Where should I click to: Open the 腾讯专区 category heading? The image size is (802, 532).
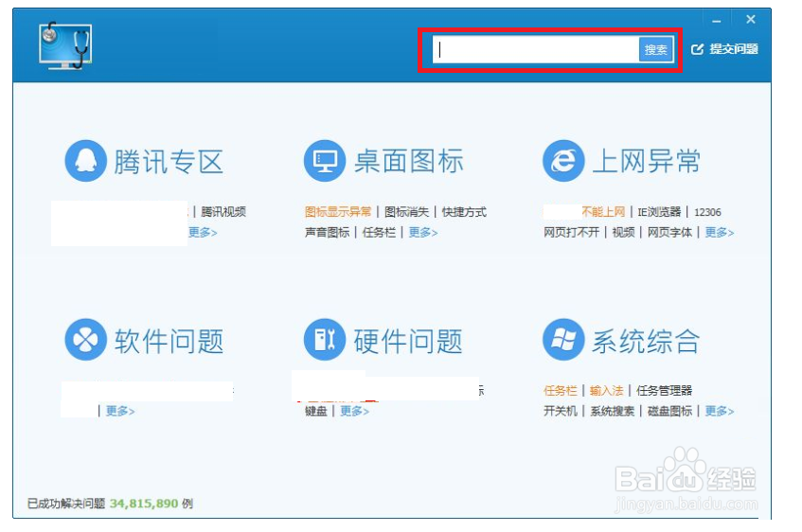169,162
